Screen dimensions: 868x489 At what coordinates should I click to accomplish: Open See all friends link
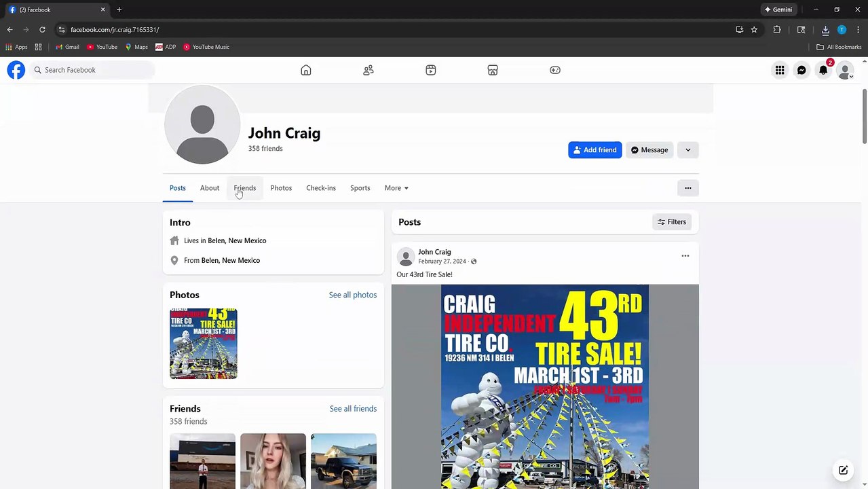coord(353,409)
